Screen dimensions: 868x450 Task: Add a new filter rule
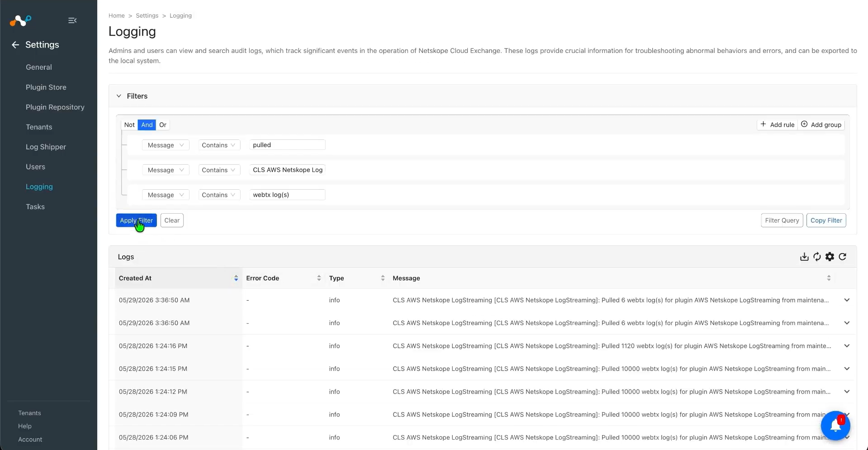tap(778, 125)
